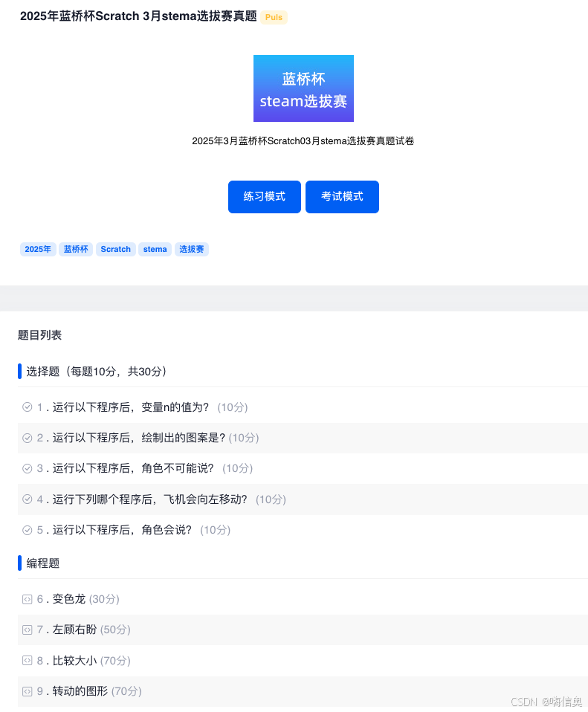Start 练习模式 practice mode
Viewport: 588px width, 712px height.
pyautogui.click(x=264, y=197)
